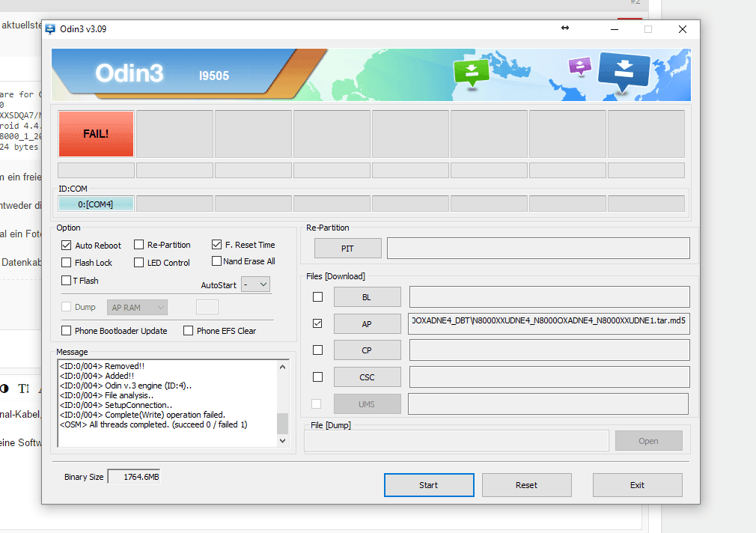The image size is (756, 533).
Task: Open the AutoStart dropdown
Action: 255,284
